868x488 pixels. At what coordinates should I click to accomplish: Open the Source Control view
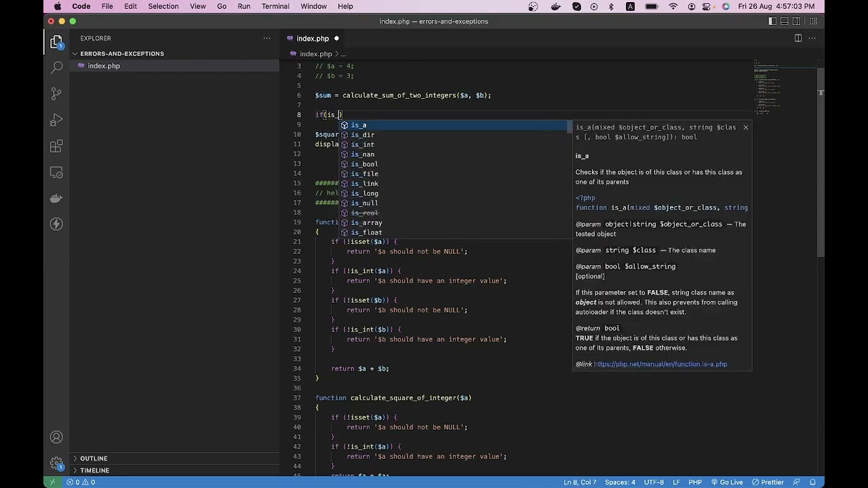click(57, 94)
